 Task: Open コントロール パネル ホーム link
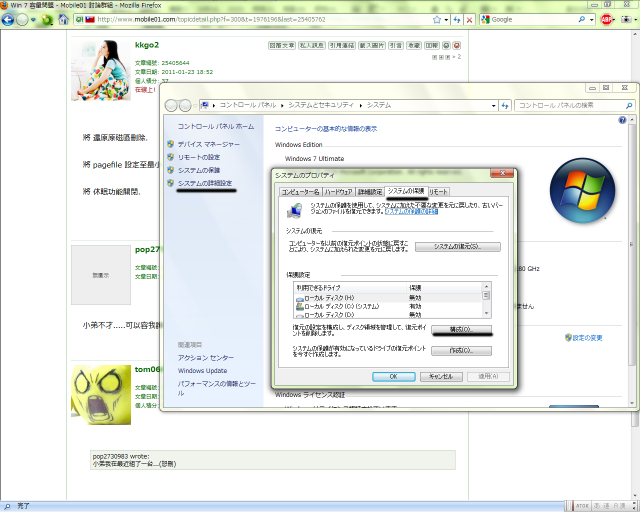216,127
